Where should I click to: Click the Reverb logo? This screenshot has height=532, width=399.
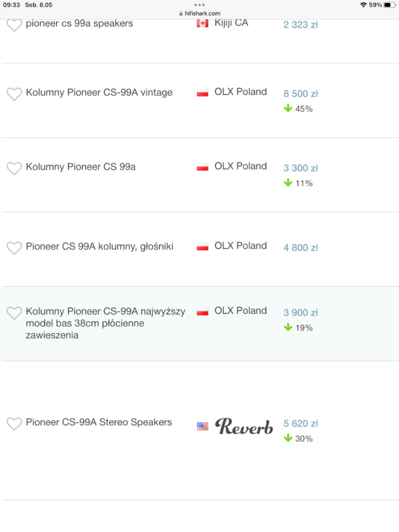pyautogui.click(x=244, y=426)
